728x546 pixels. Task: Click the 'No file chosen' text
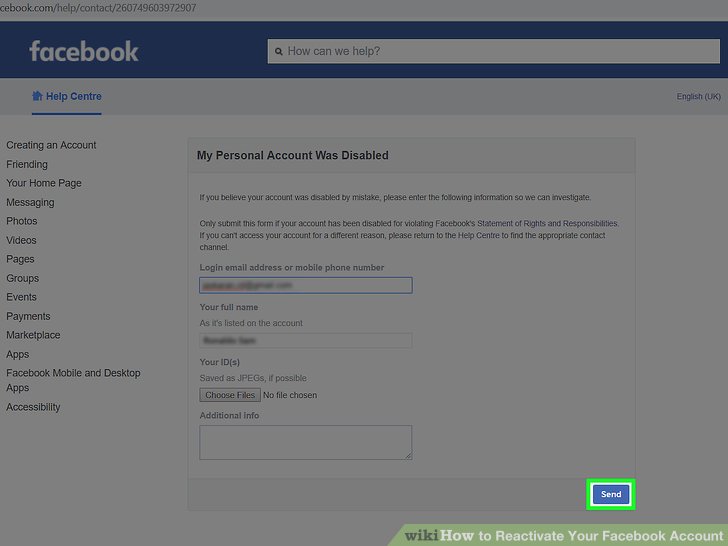290,395
